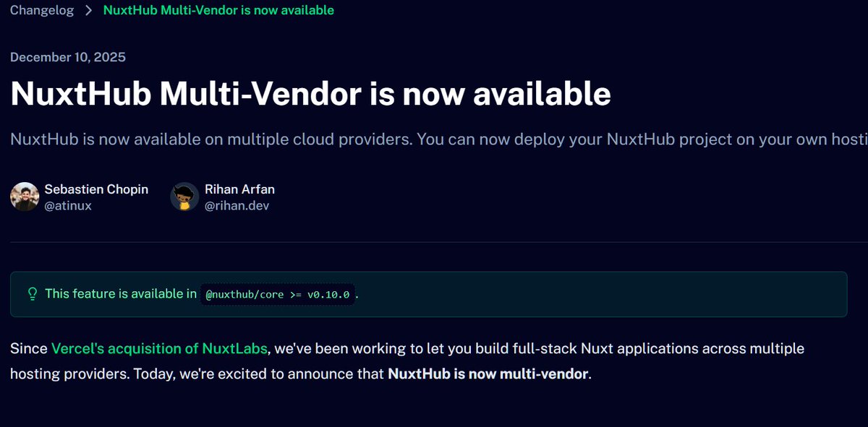Select the headline 'NuxtHub Multi-Vendor is now available'
This screenshot has height=427, width=868.
click(310, 94)
